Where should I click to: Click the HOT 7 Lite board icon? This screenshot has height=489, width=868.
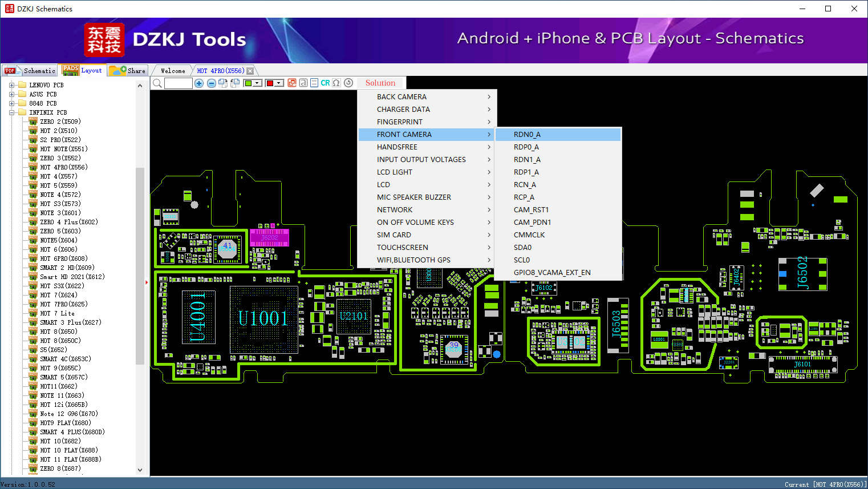33,313
